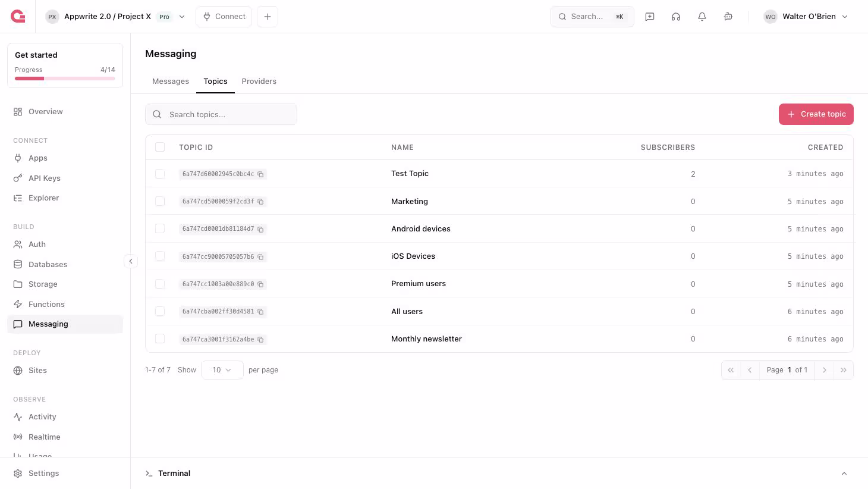Toggle the select-all topics checkbox
The image size is (868, 489).
click(x=160, y=147)
